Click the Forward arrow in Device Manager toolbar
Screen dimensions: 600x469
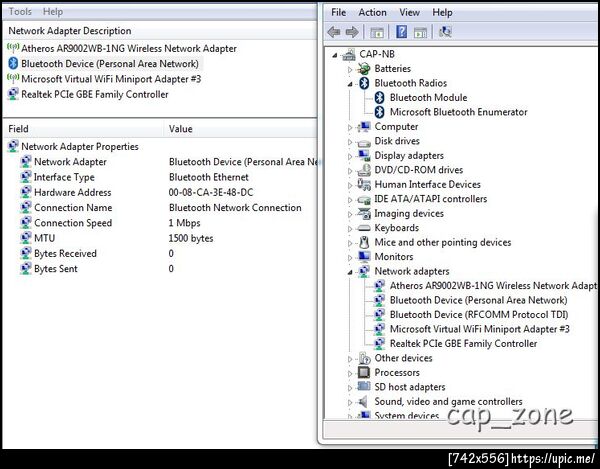[352, 32]
